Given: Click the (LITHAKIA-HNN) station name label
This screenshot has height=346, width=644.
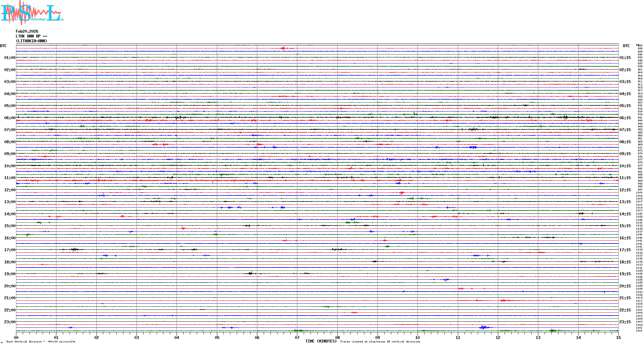Looking at the screenshot, I should coord(31,41).
